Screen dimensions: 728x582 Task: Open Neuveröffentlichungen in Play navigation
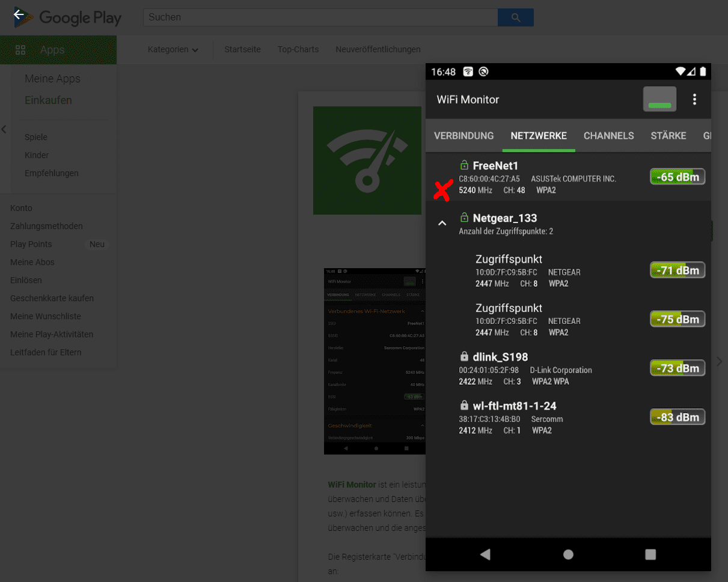(378, 49)
